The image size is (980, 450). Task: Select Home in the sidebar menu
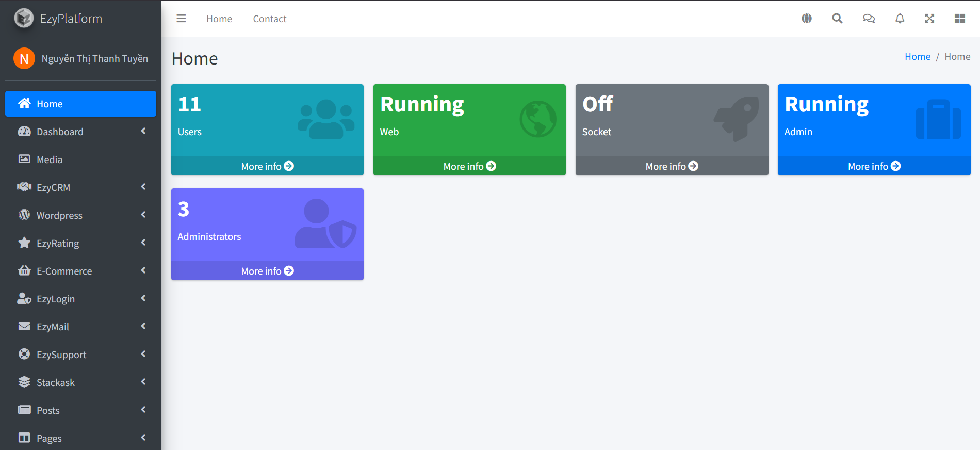click(x=80, y=104)
